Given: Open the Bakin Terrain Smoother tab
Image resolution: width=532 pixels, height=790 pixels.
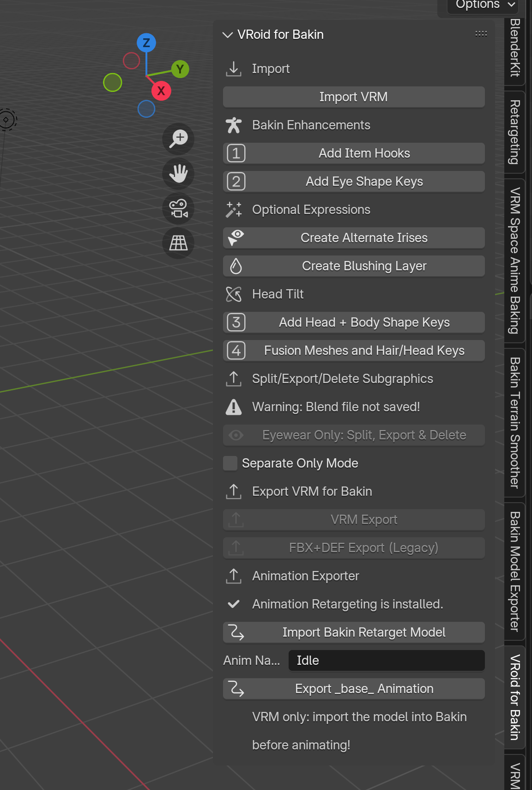Looking at the screenshot, I should pyautogui.click(x=515, y=423).
